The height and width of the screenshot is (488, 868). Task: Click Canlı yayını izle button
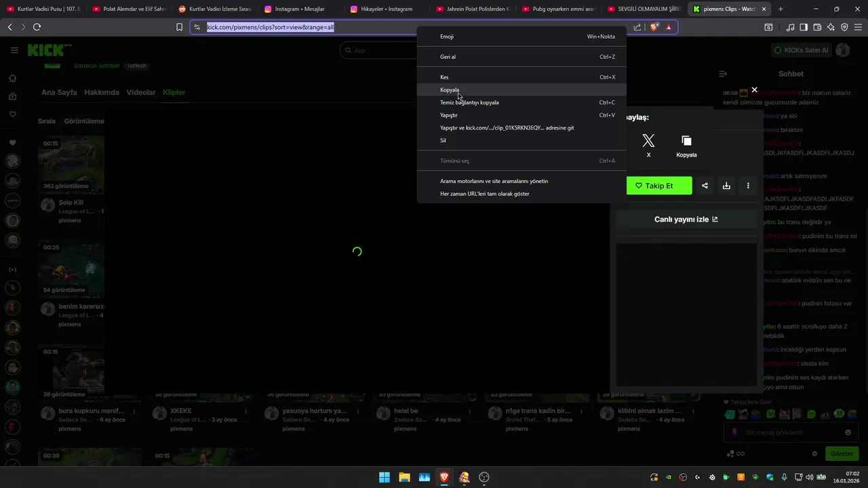click(686, 219)
